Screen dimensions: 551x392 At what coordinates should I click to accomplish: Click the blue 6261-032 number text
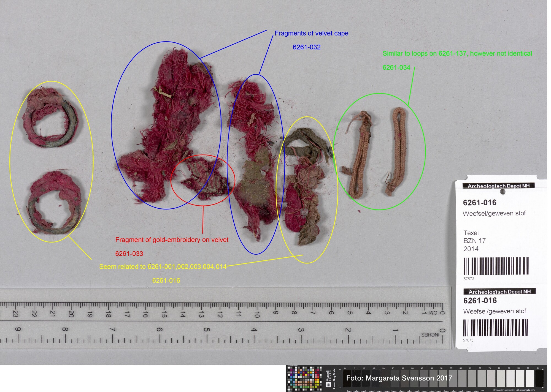point(306,47)
